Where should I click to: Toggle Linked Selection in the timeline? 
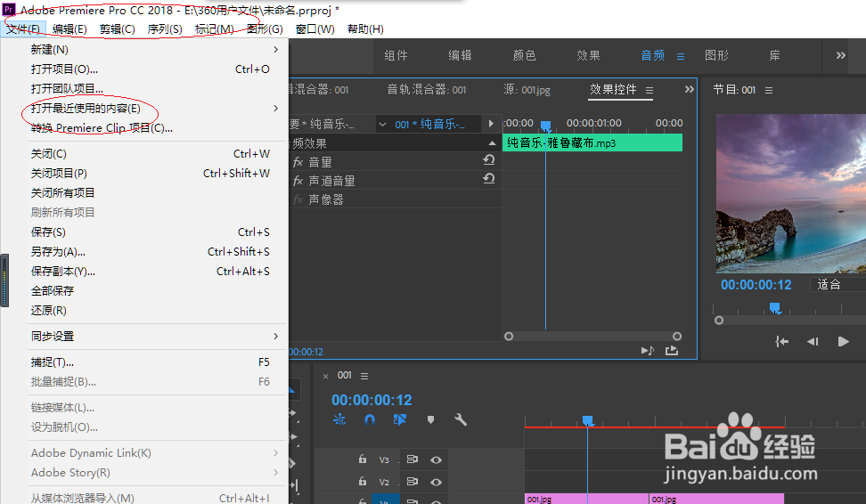pos(400,419)
